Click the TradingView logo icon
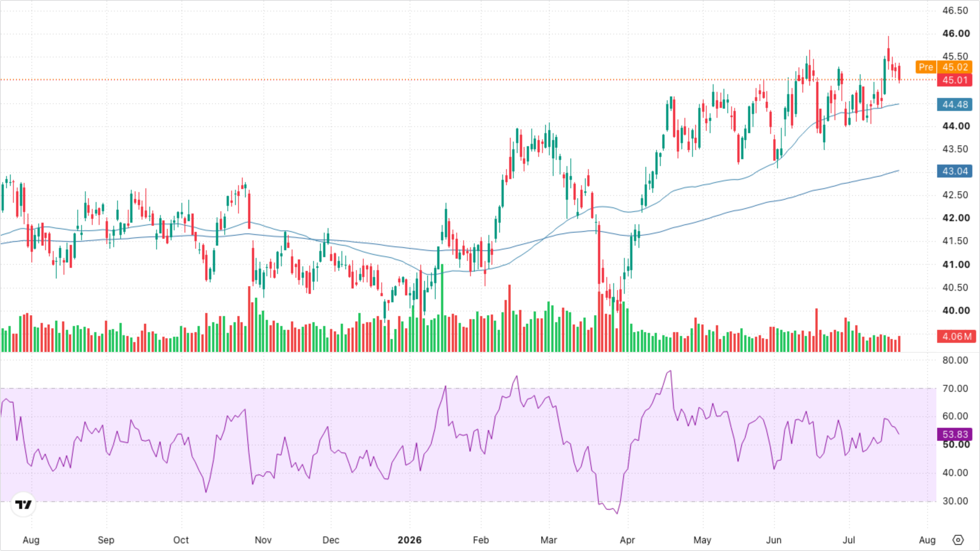Image resolution: width=980 pixels, height=551 pixels. click(23, 505)
